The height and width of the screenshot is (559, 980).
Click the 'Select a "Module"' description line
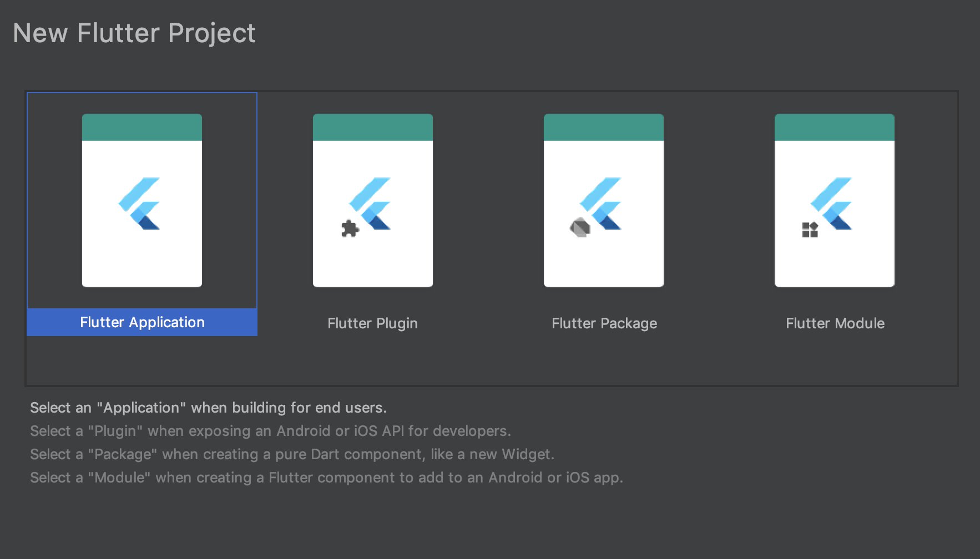[x=326, y=477]
